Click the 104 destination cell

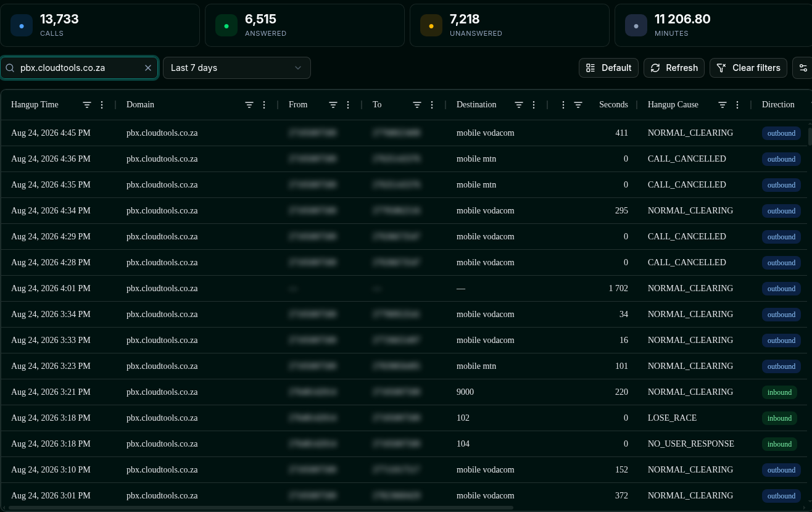tap(463, 444)
